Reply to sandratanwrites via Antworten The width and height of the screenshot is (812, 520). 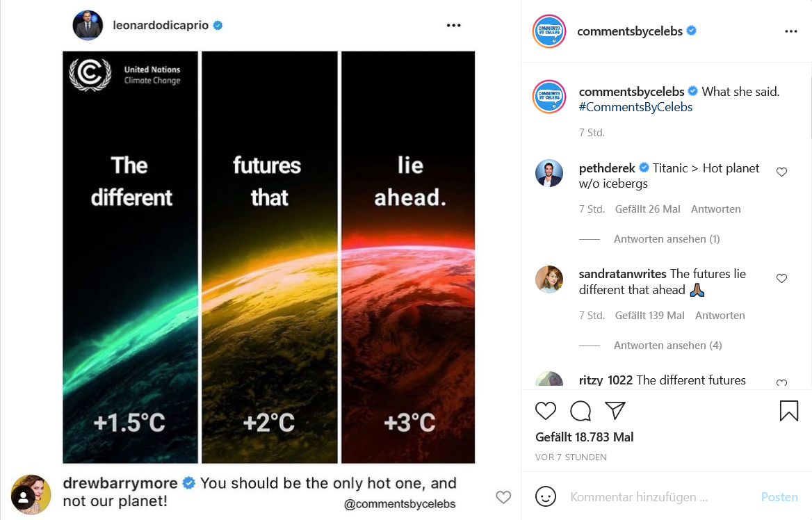coord(720,316)
